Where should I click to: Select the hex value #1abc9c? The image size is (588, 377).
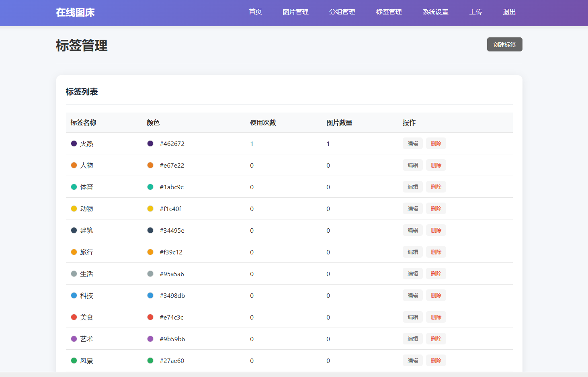coord(172,187)
